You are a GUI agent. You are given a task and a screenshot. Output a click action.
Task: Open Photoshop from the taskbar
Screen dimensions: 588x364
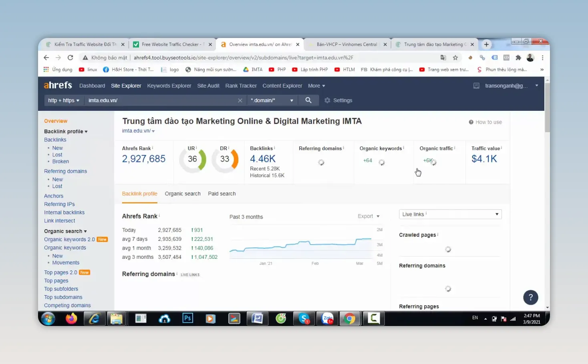click(187, 318)
